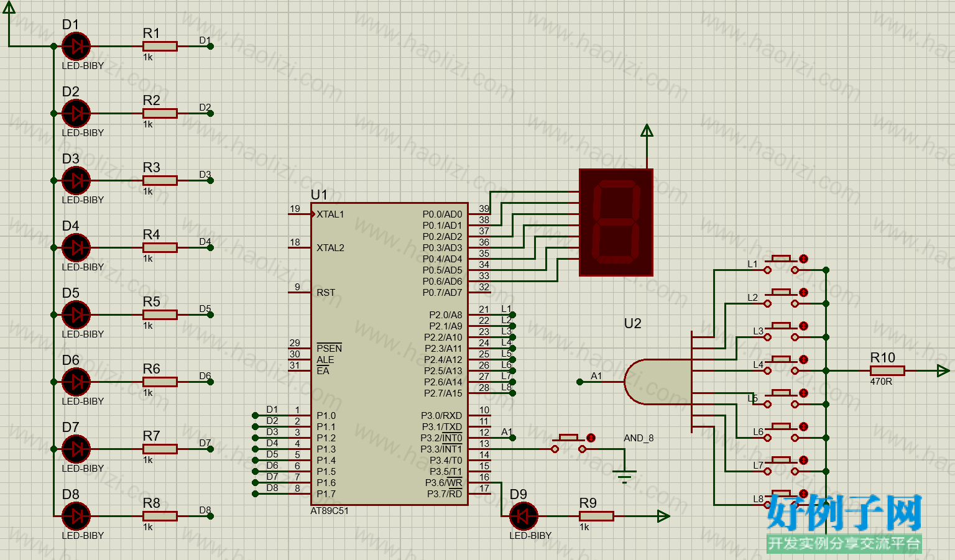The width and height of the screenshot is (955, 560).
Task: Click the R9 1k resistor symbol
Action: (596, 516)
